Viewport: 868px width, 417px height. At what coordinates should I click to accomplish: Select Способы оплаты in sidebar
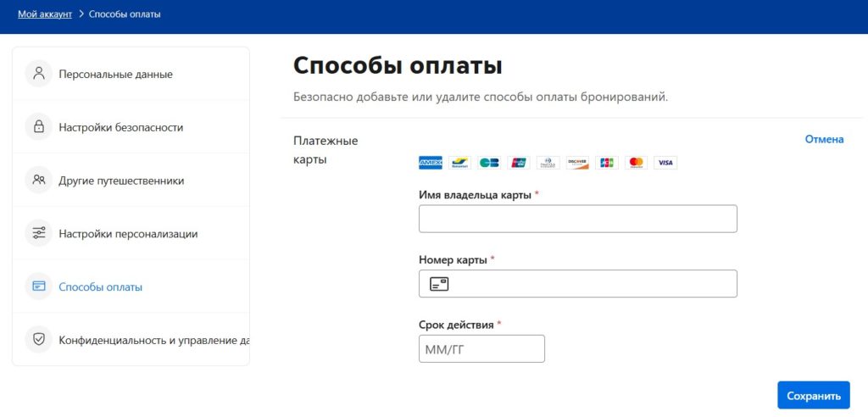[131, 286]
